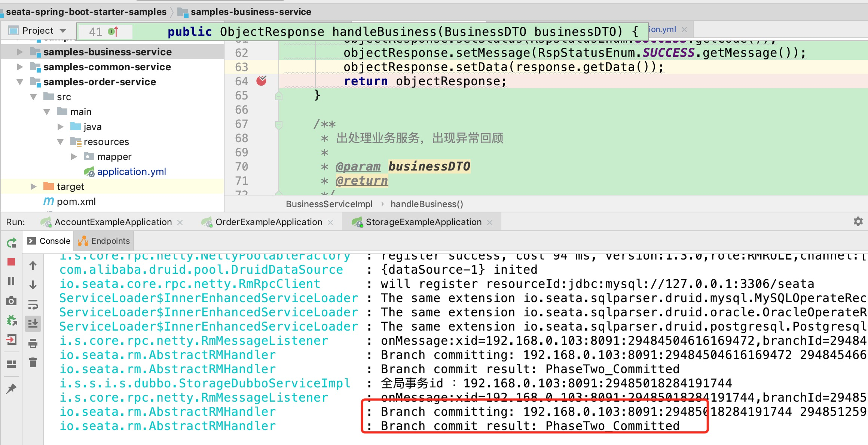Viewport: 868px width, 445px height.
Task: Close the AccountExampleApplication run tab
Action: pyautogui.click(x=180, y=222)
